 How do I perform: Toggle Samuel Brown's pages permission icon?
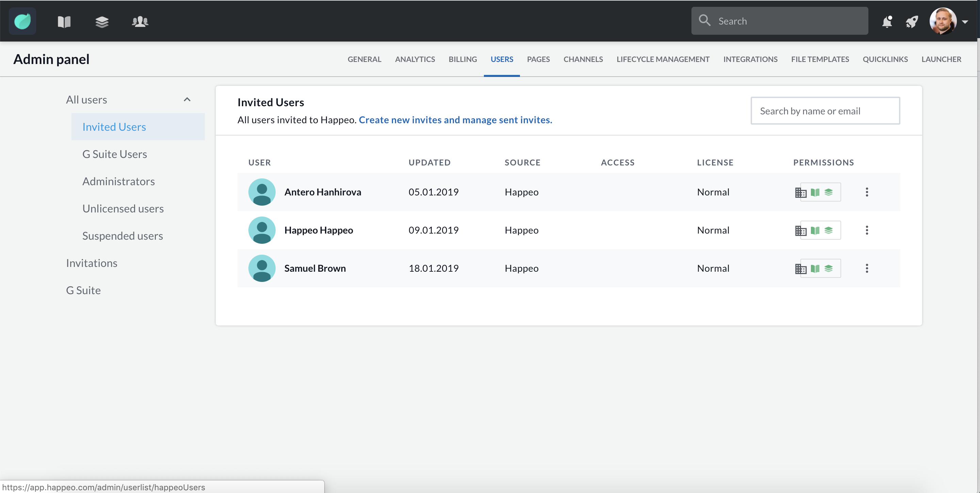coord(815,269)
